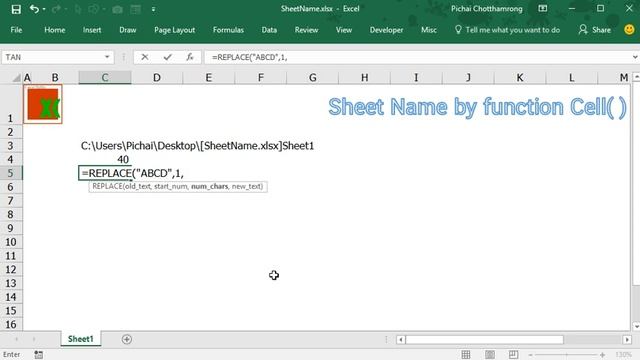This screenshot has width=640, height=360.
Task: Select row 3 header
Action: click(x=11, y=146)
